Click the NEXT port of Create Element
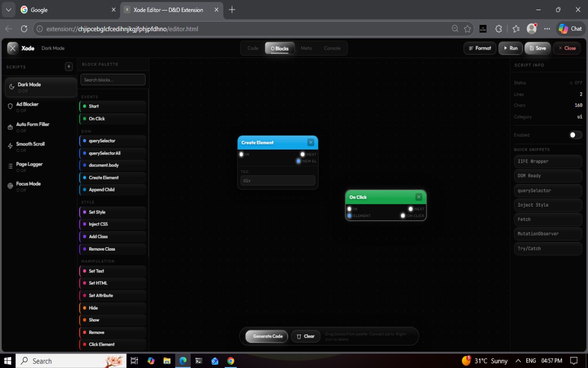Image resolution: width=588 pixels, height=368 pixels. 303,155
